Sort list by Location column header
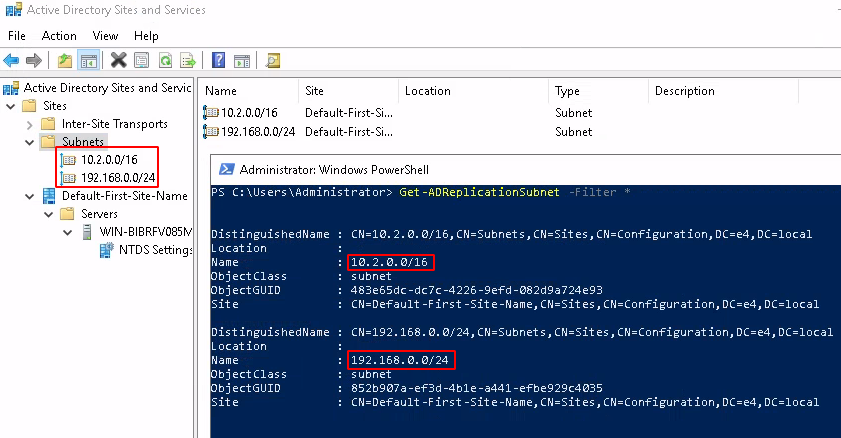 (474, 91)
